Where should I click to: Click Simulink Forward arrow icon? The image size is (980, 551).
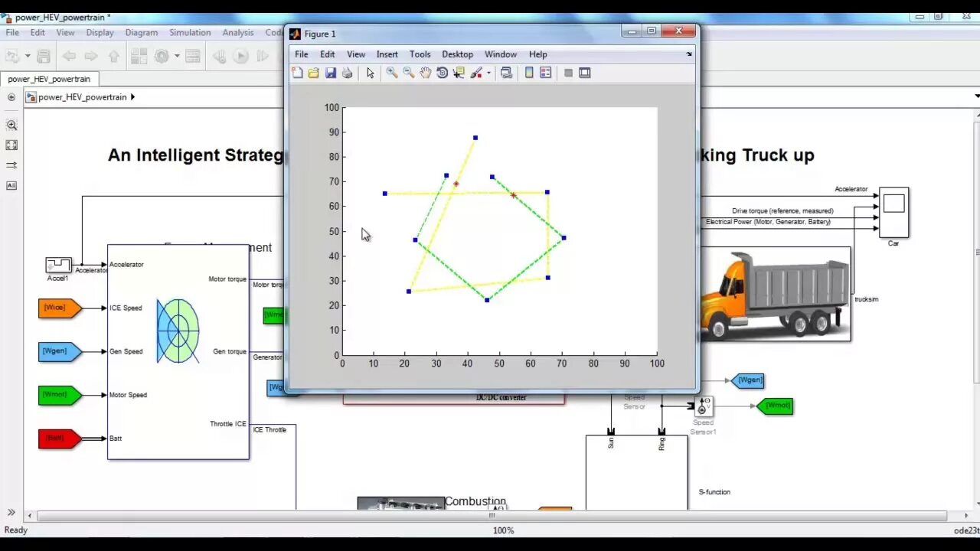91,56
